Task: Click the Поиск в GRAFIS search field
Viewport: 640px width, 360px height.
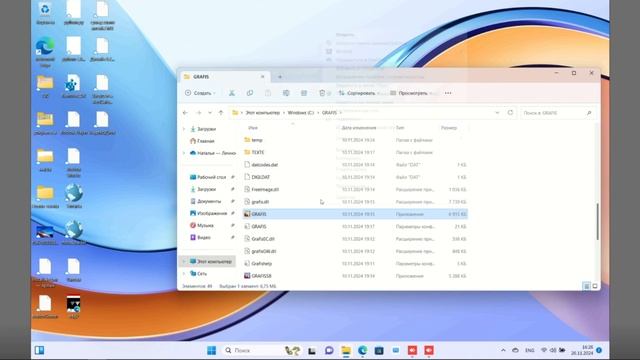Action: 557,113
